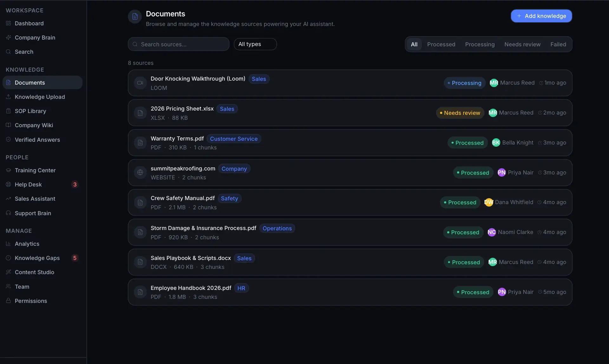The image size is (609, 364).
Task: Click the Customer Service tag on Warranty Terms
Action: pos(234,139)
